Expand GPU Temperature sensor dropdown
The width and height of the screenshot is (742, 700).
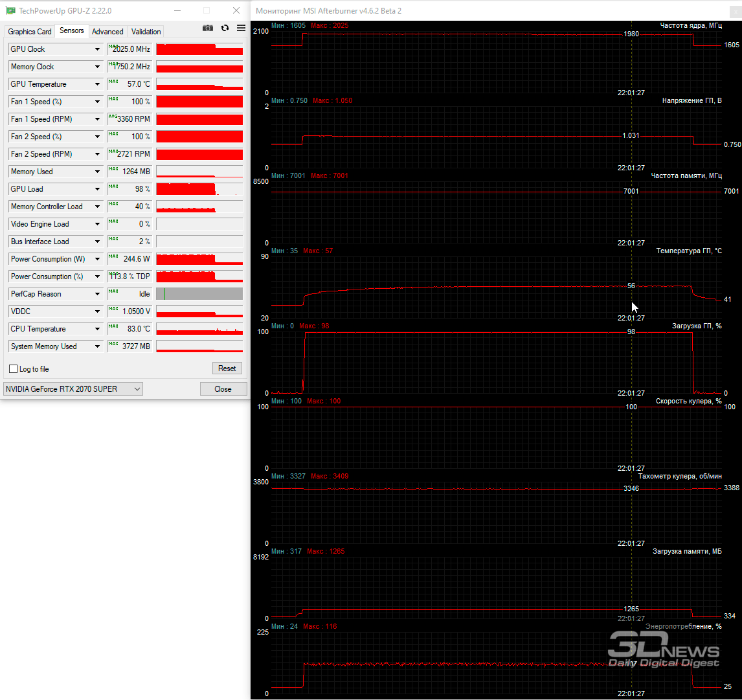point(97,84)
